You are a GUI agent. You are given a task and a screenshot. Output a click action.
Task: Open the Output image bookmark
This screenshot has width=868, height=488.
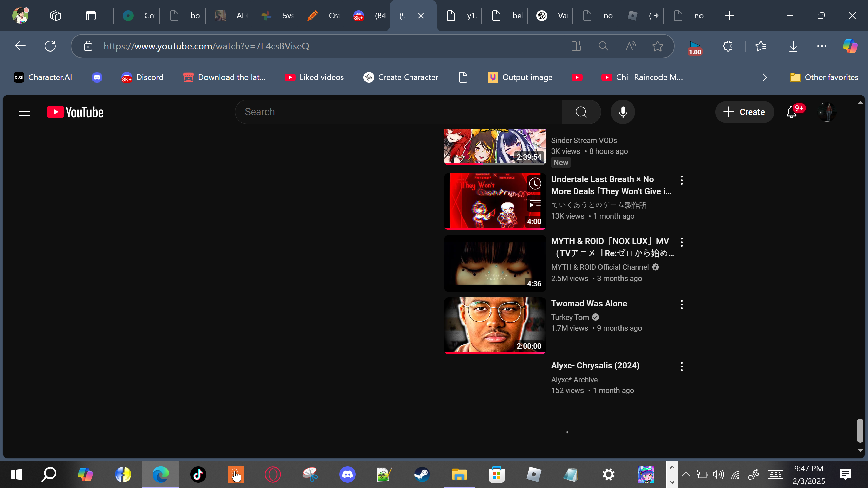520,77
